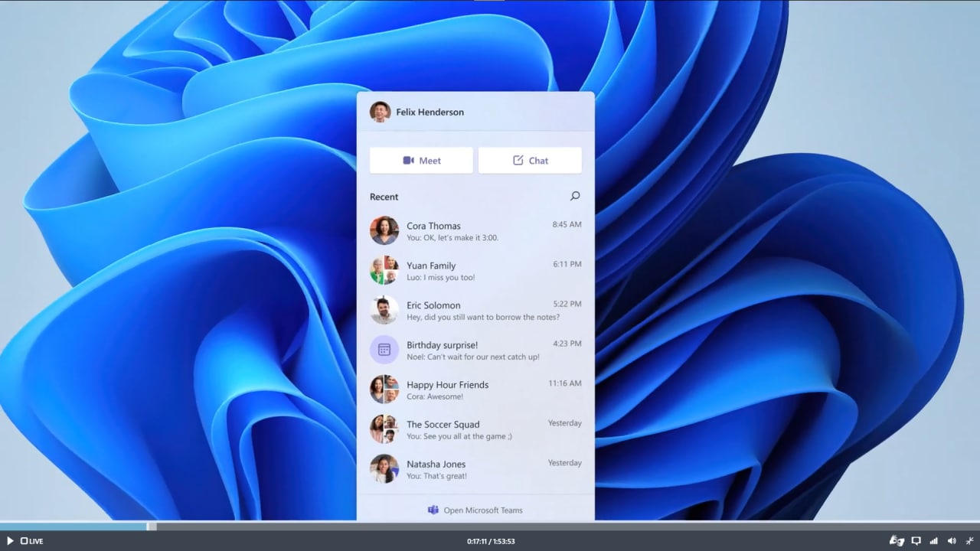Click the Recent section heading
Viewport: 980px width, 551px height.
[384, 197]
